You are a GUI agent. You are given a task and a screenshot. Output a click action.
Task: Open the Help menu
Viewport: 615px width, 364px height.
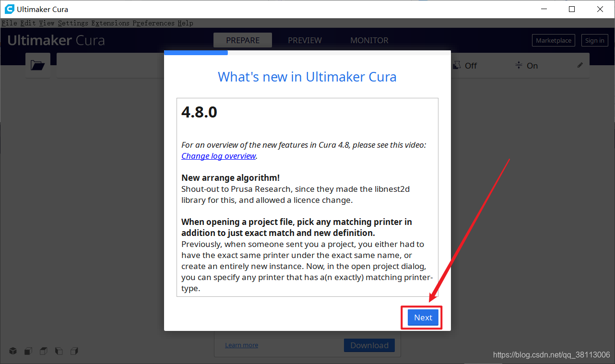coord(185,23)
